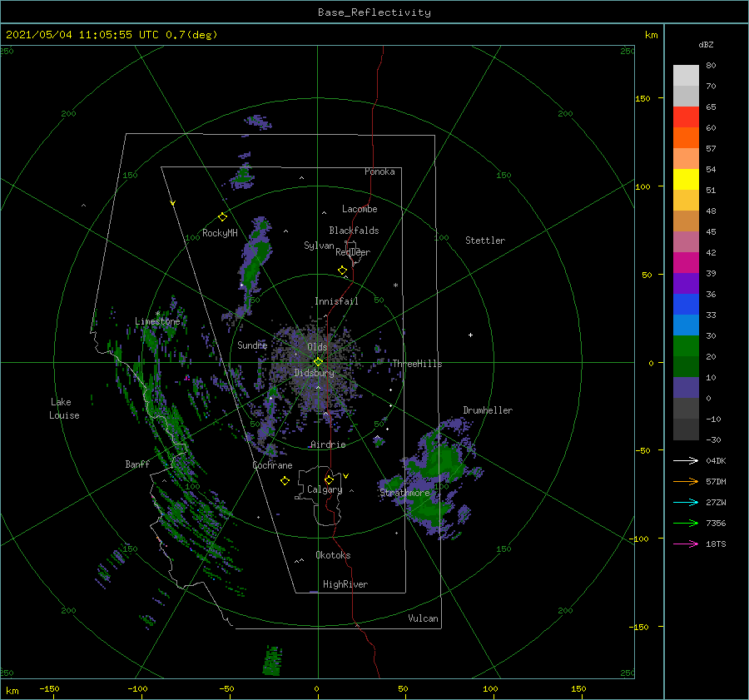Click the dBZ legend heading
The width and height of the screenshot is (749, 700).
point(706,45)
